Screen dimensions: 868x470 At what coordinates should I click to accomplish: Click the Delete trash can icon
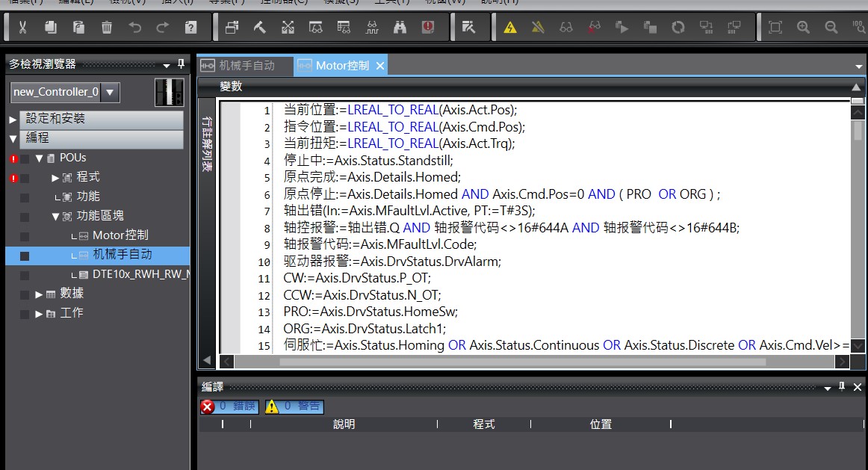107,28
